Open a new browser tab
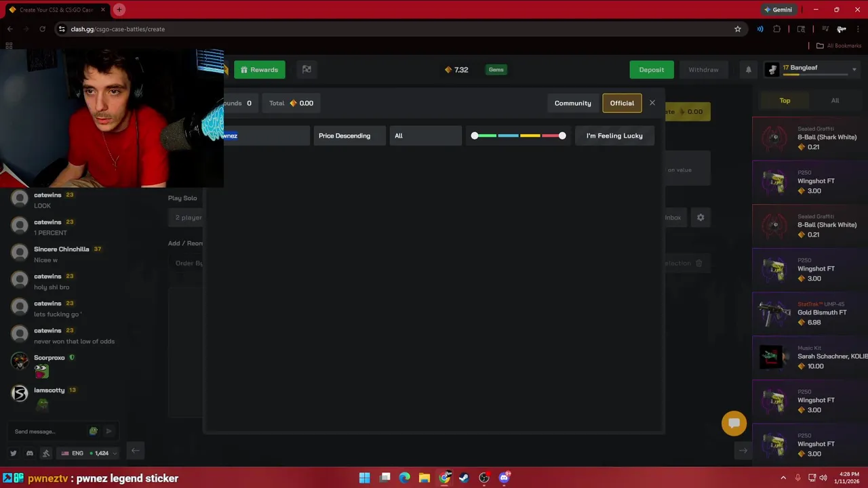The height and width of the screenshot is (488, 868). pyautogui.click(x=119, y=9)
